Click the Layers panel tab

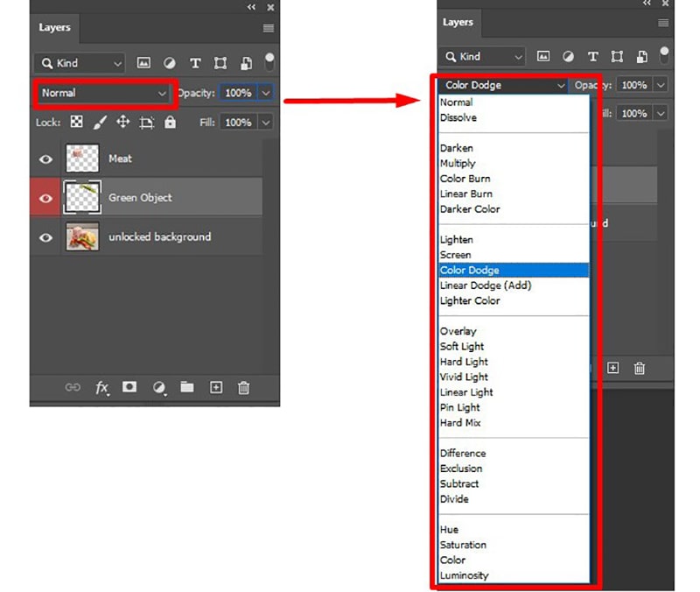click(x=54, y=27)
